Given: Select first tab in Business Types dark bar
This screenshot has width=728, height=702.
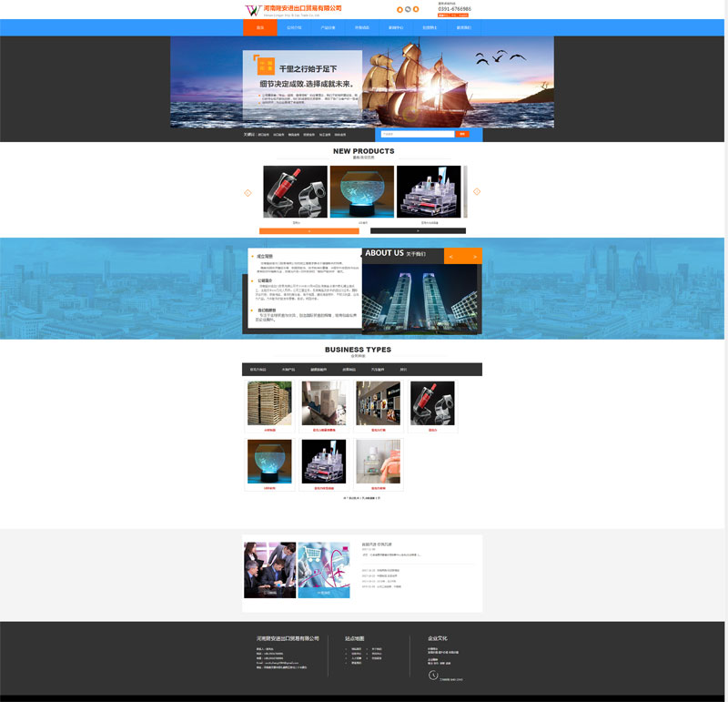Looking at the screenshot, I should click(259, 370).
